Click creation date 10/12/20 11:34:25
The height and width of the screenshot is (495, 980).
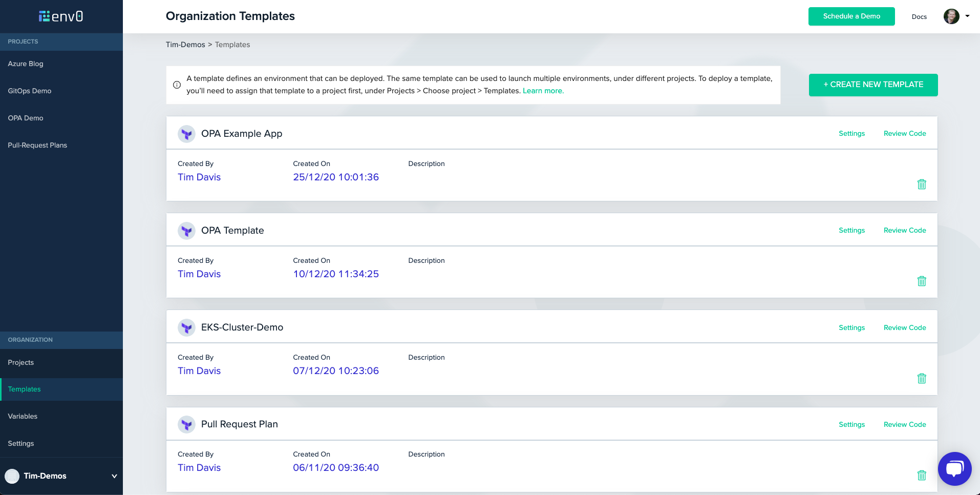[336, 274]
